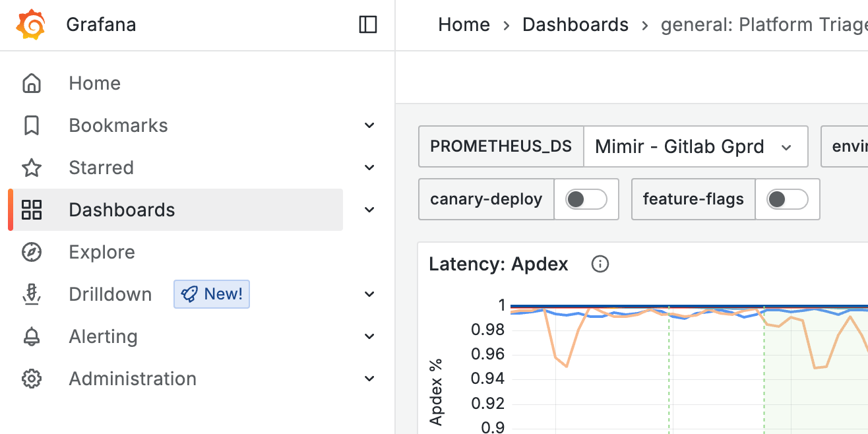Click the Latency: Apdex panel title

click(499, 264)
